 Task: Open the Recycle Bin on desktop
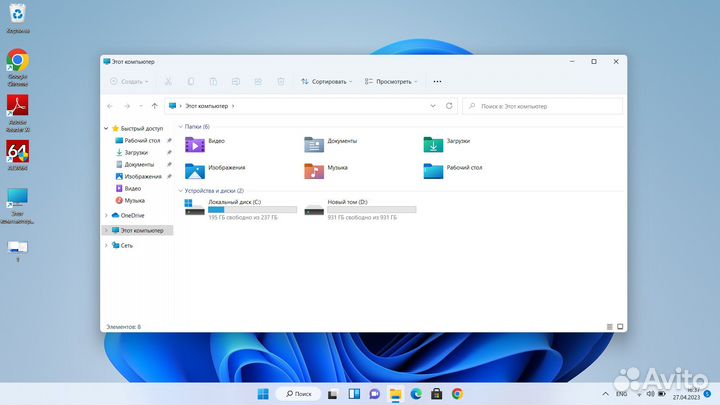coord(18,18)
